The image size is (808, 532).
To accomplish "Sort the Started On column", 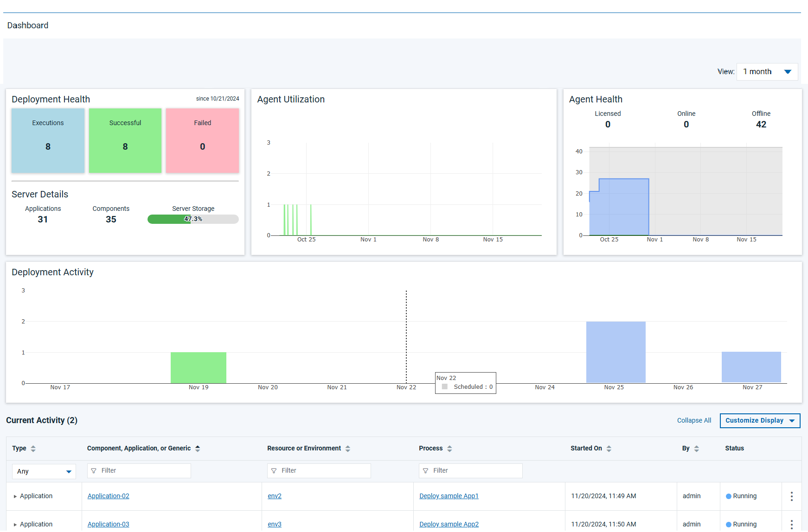I will (609, 449).
